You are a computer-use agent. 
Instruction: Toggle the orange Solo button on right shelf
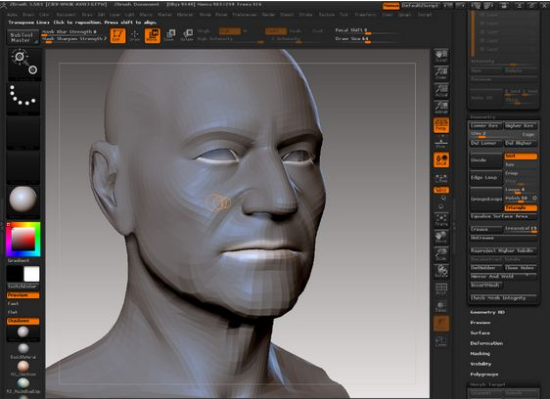coord(441,323)
